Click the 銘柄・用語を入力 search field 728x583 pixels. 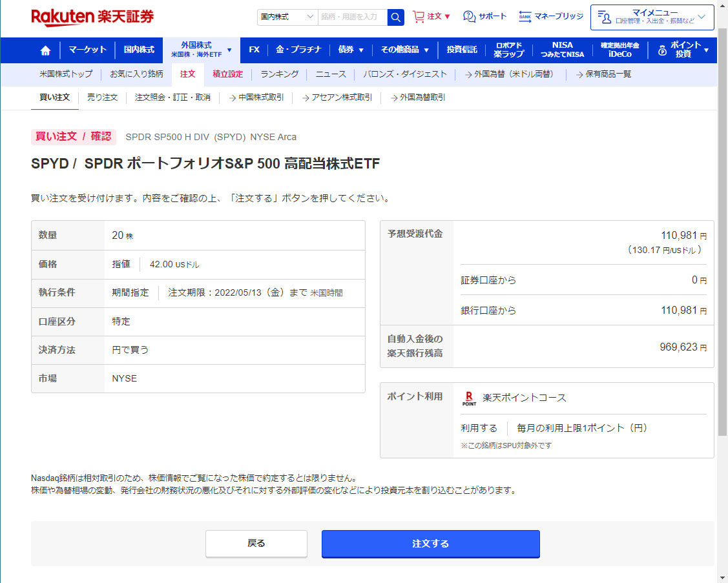pyautogui.click(x=353, y=17)
